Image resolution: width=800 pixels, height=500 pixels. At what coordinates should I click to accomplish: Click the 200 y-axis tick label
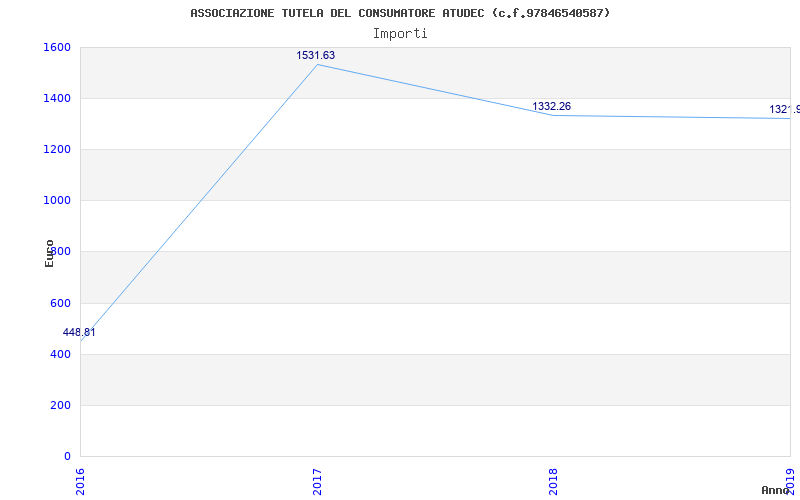coord(60,406)
